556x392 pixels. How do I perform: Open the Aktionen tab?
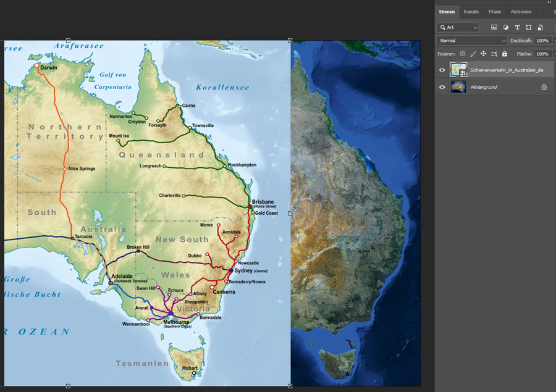click(x=521, y=12)
